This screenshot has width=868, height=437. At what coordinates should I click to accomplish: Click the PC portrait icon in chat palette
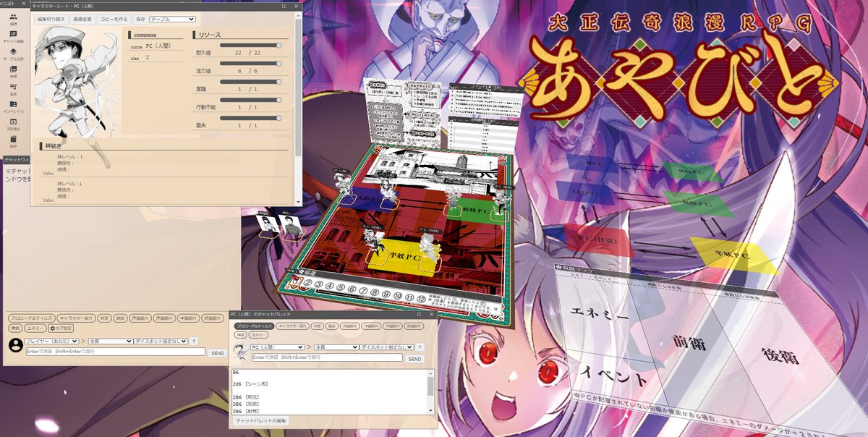point(239,352)
